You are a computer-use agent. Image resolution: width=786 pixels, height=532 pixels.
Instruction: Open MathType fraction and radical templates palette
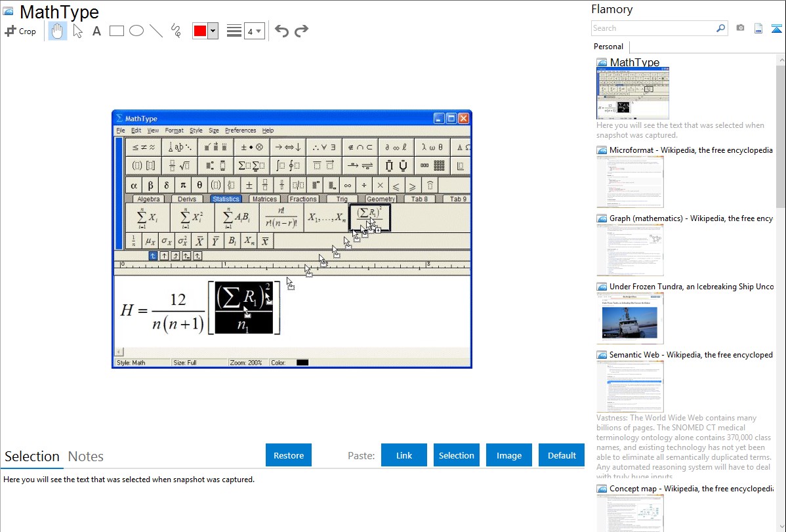tap(180, 165)
